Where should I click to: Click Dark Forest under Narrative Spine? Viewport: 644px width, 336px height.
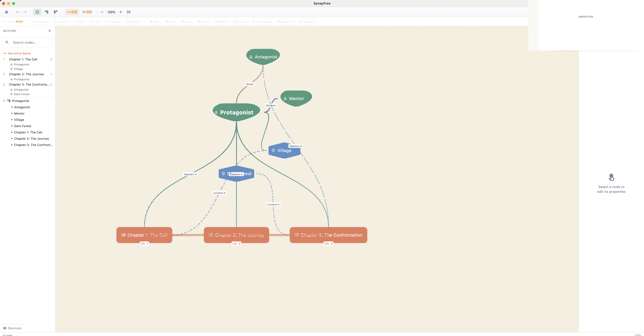[22, 94]
